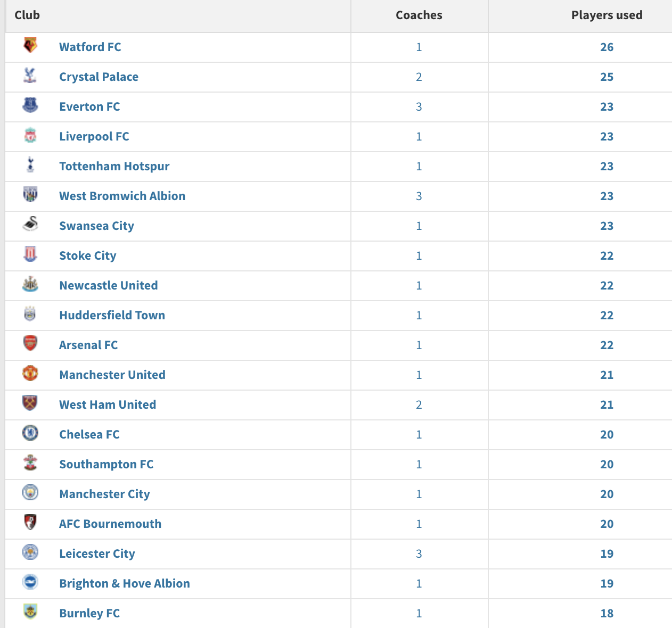Image resolution: width=672 pixels, height=628 pixels.
Task: Open the Chelsea FC crest icon
Action: (30, 433)
